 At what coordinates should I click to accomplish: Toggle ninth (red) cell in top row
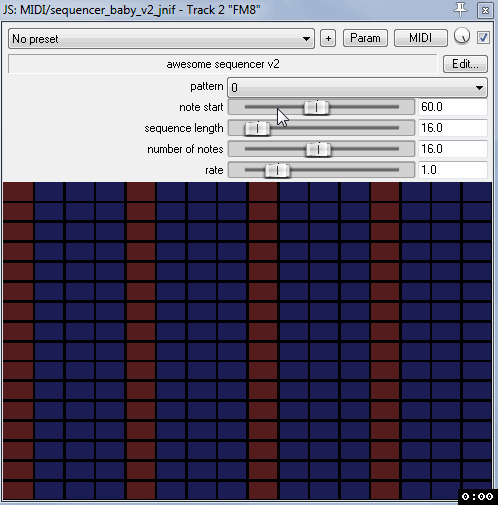coord(263,192)
